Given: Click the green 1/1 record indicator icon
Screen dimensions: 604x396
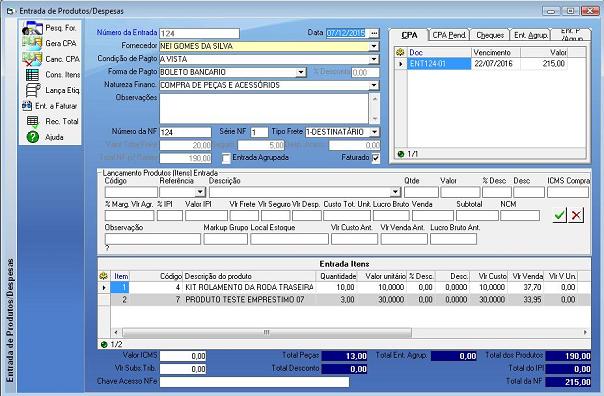Looking at the screenshot, I should pyautogui.click(x=401, y=154).
